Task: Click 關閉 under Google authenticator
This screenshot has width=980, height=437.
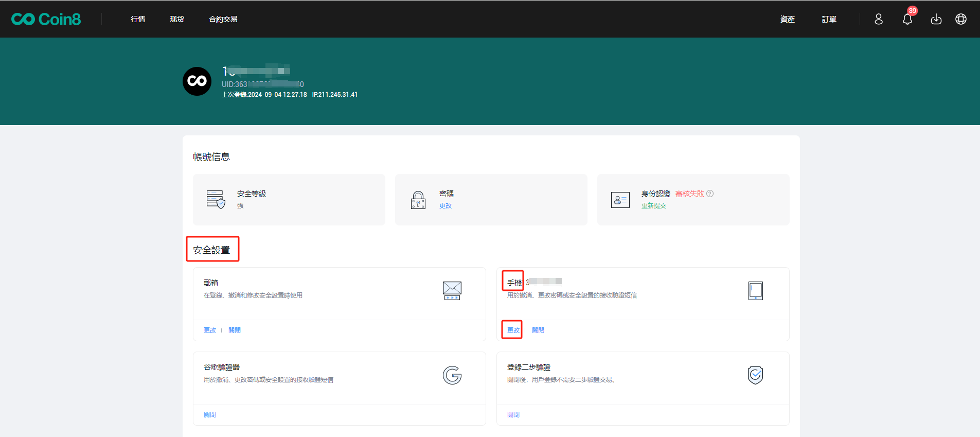Action: point(210,414)
